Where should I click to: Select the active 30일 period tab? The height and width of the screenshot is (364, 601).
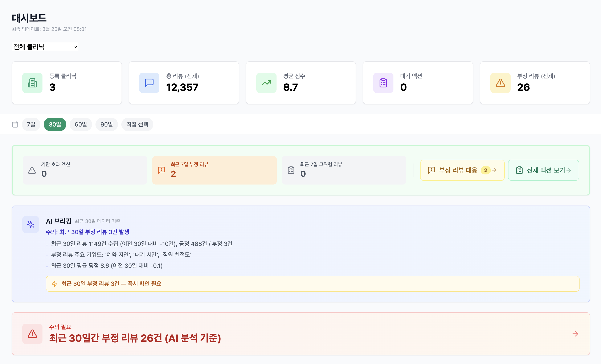pos(55,125)
